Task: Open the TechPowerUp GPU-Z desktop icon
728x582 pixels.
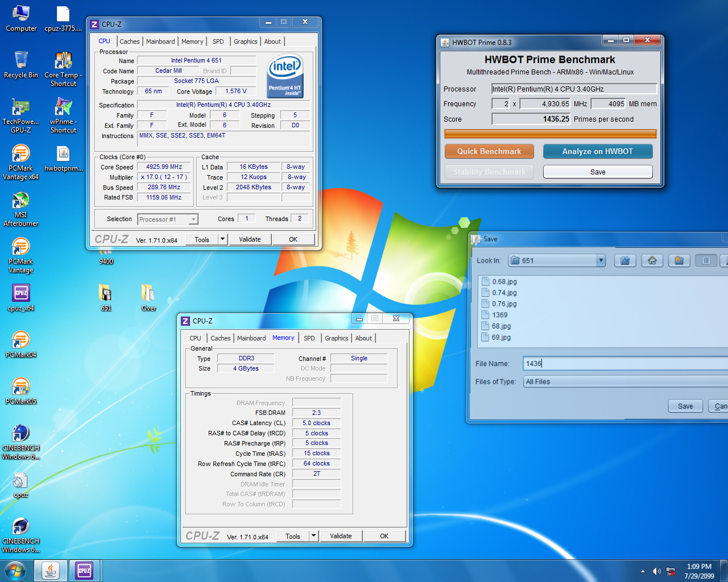Action: click(x=21, y=115)
